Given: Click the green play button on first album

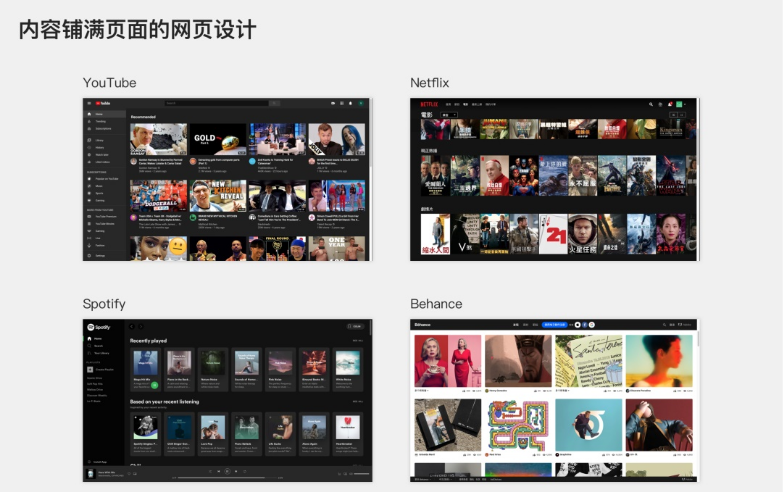Looking at the screenshot, I should [154, 385].
